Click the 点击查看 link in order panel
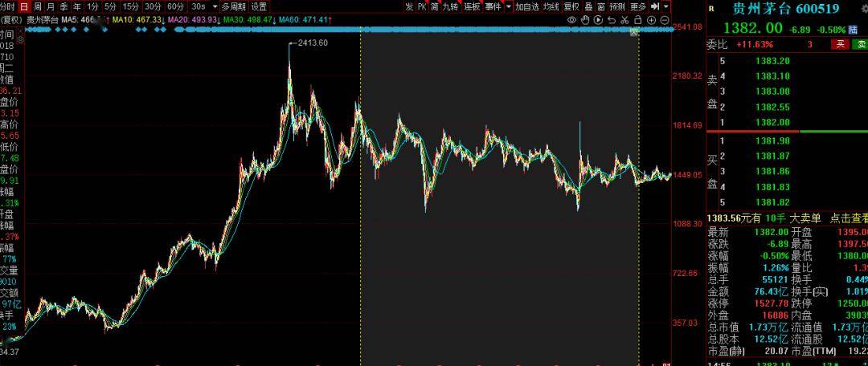This screenshot has height=366, width=868. pyautogui.click(x=849, y=218)
